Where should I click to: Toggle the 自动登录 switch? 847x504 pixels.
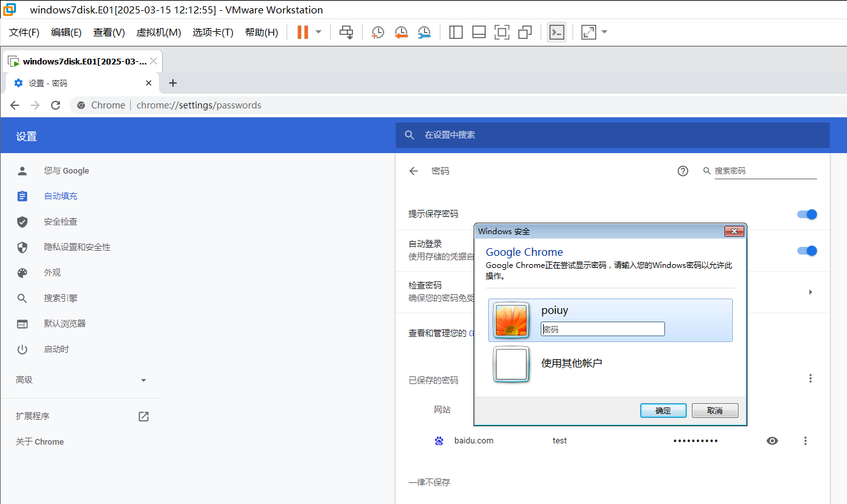pos(807,251)
